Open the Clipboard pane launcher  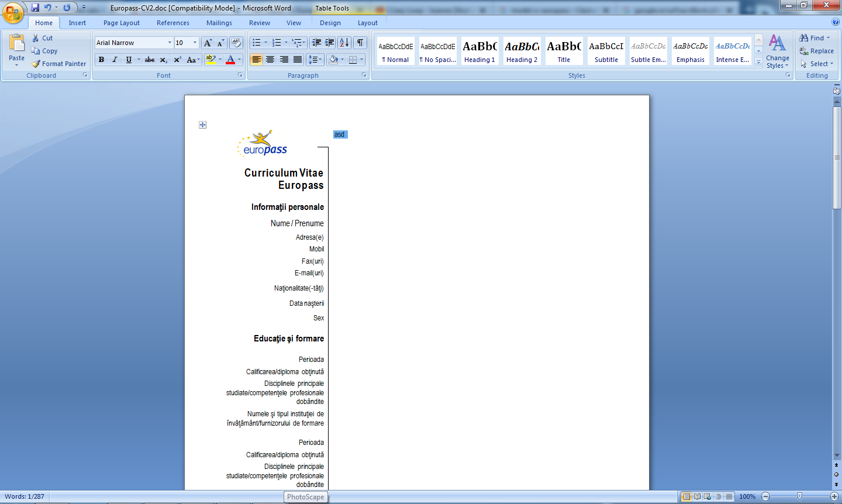pos(85,75)
